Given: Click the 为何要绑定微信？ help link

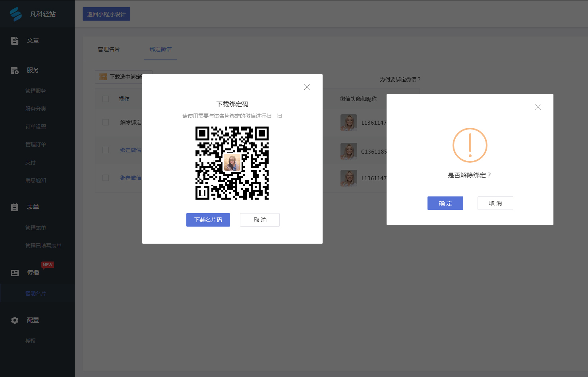Looking at the screenshot, I should 400,79.
